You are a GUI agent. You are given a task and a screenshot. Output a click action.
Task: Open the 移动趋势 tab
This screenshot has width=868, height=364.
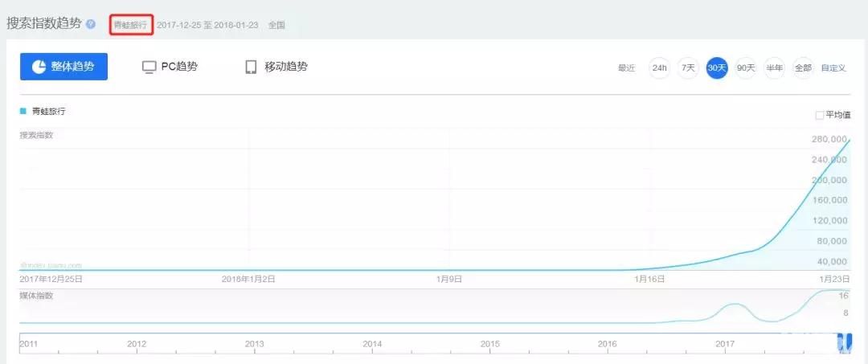click(x=276, y=67)
